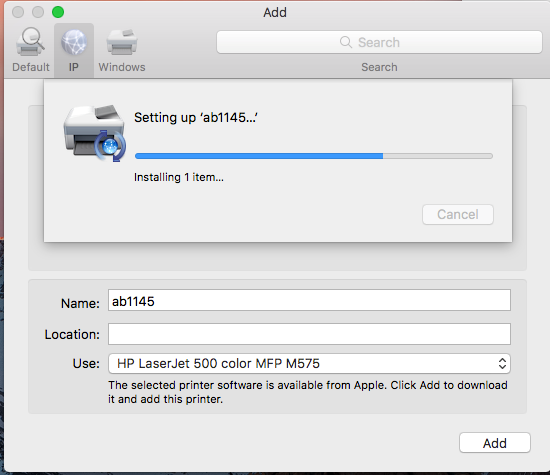Click the 'Default' tab label
Viewport: 550px width, 475px height.
tap(31, 67)
